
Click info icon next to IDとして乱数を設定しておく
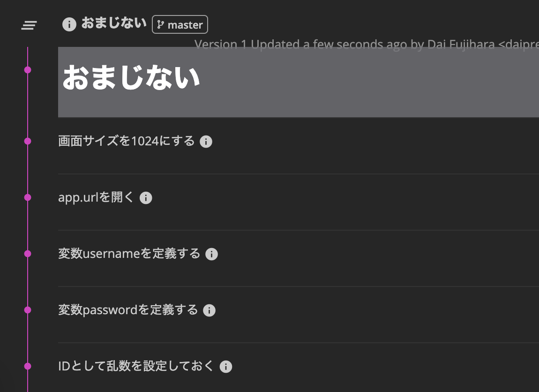point(226,367)
